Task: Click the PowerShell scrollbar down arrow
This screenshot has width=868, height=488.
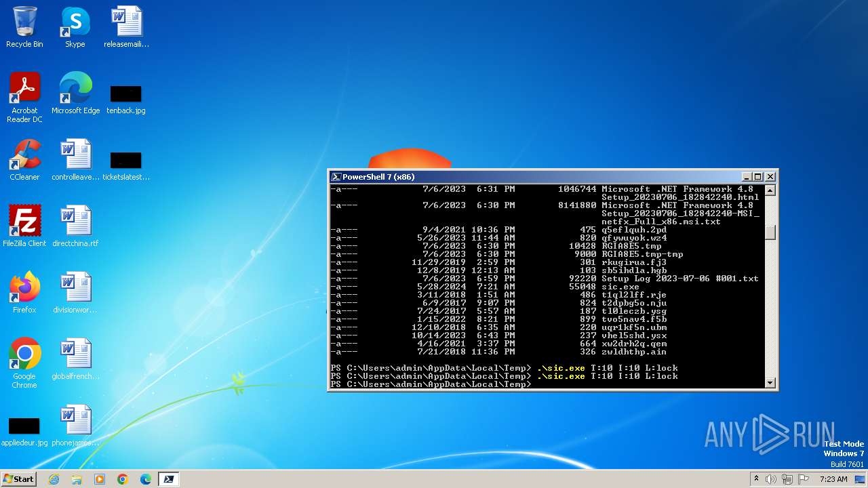Action: (x=770, y=382)
